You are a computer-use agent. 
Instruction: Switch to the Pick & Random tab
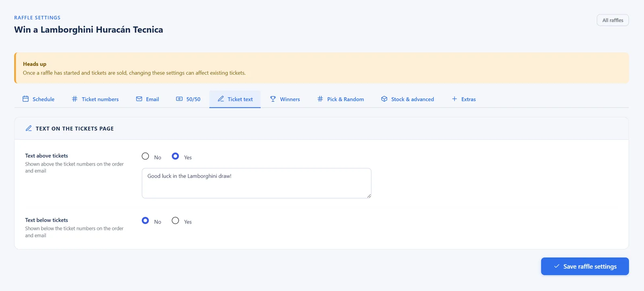(x=341, y=99)
